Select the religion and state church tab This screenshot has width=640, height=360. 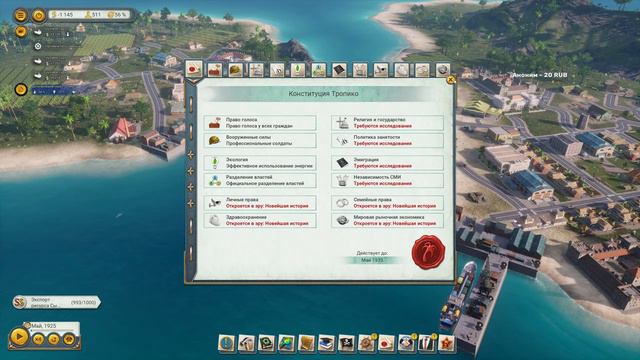(x=256, y=70)
